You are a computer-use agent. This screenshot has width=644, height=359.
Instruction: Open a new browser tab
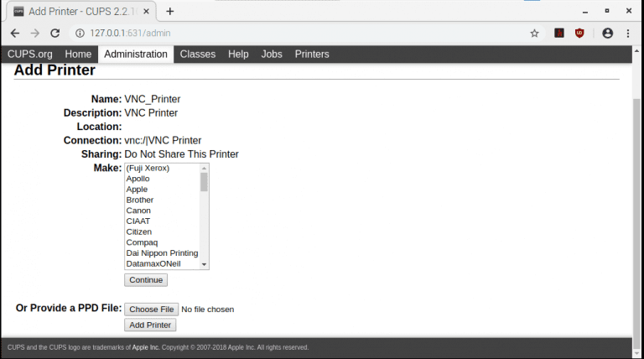(x=170, y=11)
